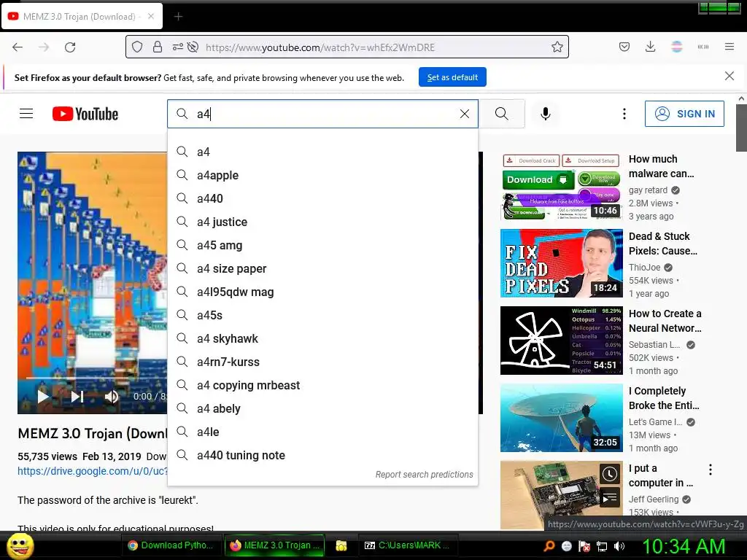Dismiss the default browser notification bar
The height and width of the screenshot is (560, 747).
[x=729, y=76]
